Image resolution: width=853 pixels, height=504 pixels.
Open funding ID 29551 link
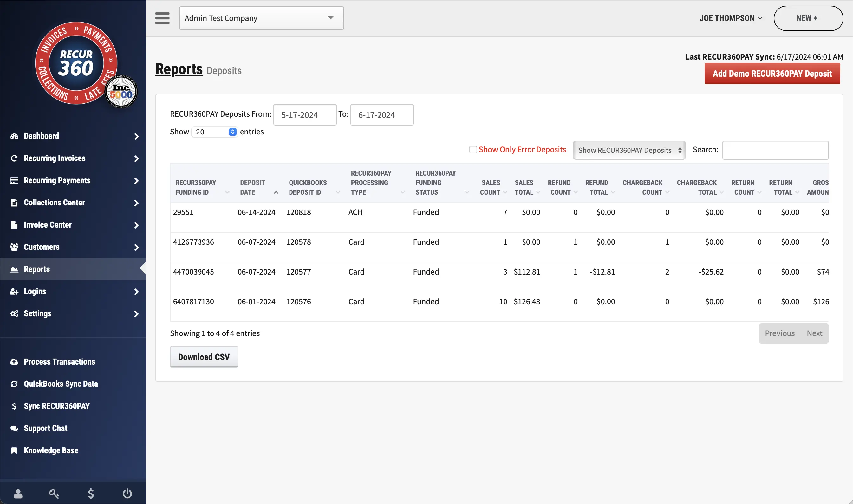pos(183,212)
